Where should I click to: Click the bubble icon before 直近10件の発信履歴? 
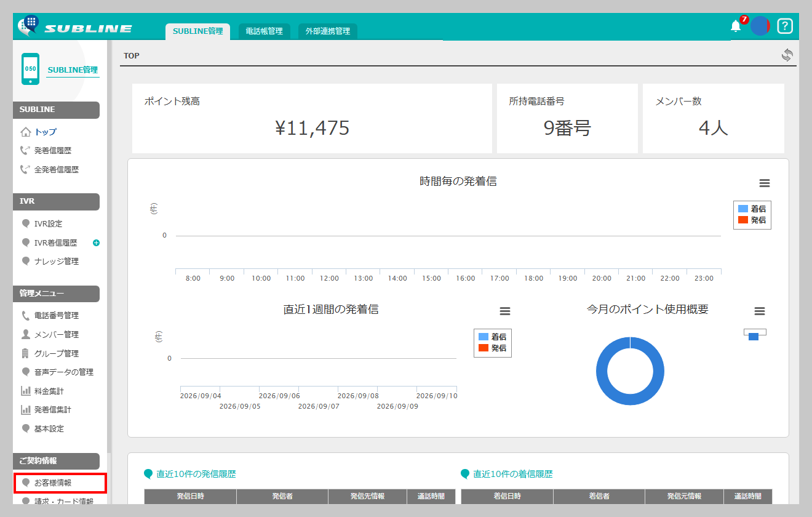(x=148, y=474)
